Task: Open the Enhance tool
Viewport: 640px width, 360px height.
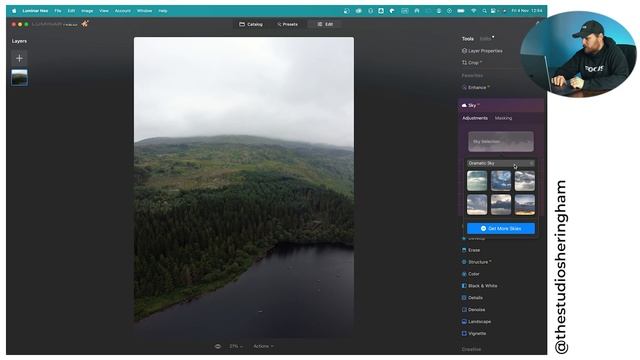Action: (x=476, y=87)
